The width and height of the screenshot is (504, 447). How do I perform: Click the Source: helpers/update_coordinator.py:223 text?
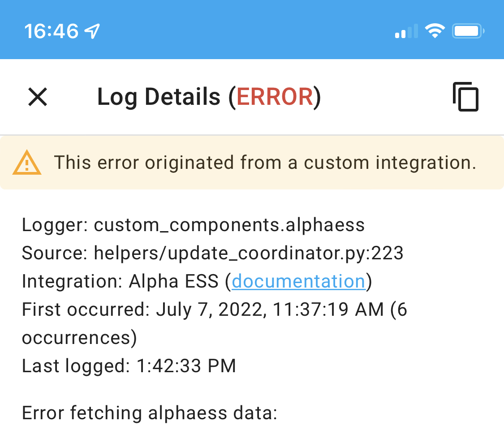point(212,253)
